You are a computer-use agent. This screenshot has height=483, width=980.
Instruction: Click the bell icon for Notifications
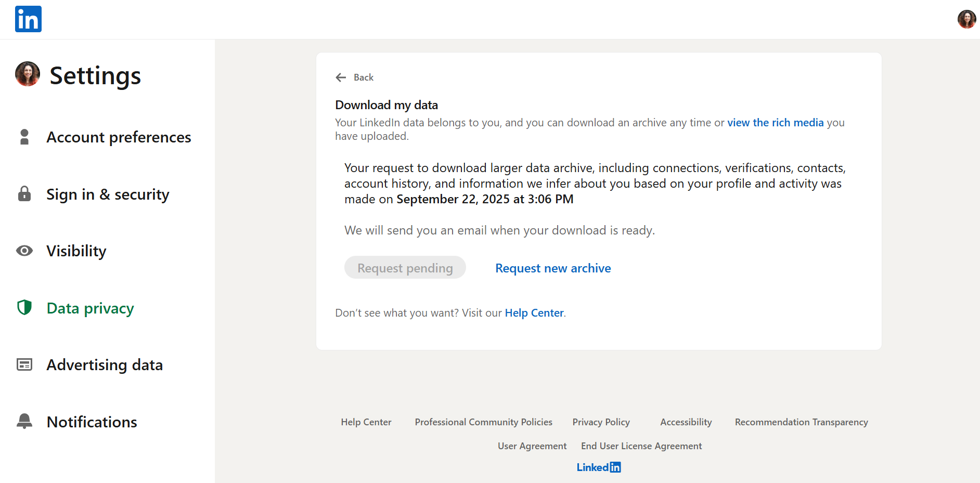point(24,422)
